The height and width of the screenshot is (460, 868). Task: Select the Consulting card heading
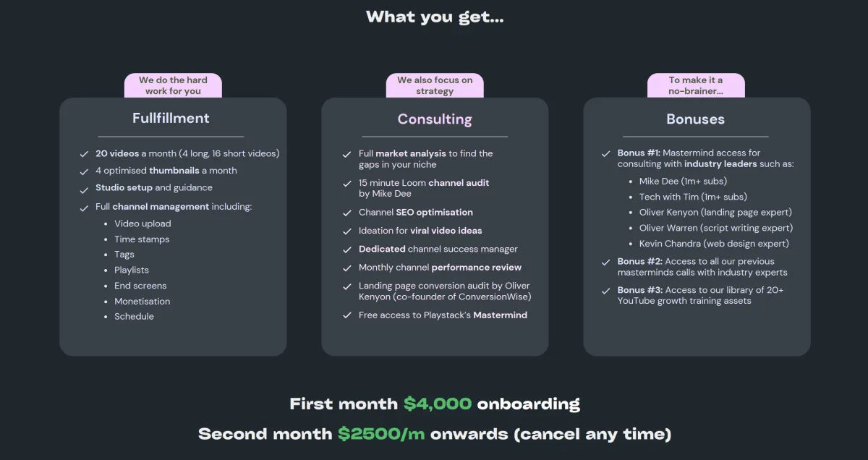tap(435, 119)
